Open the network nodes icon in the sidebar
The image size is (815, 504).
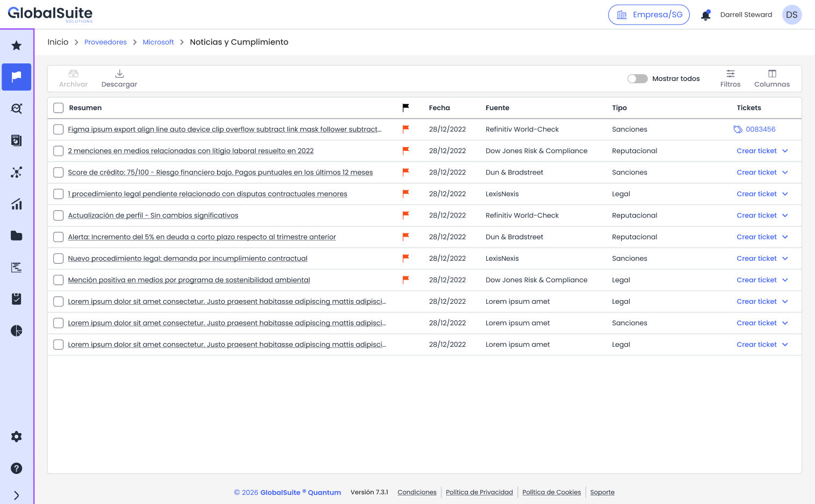pos(17,172)
